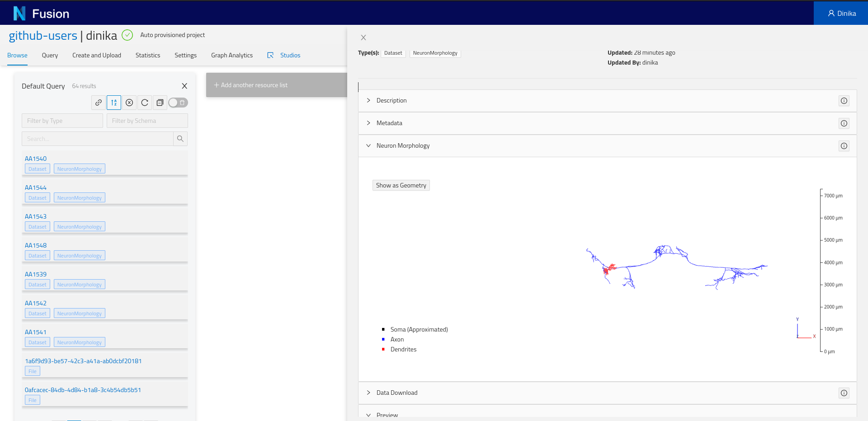Open resource AA1539

[36, 274]
